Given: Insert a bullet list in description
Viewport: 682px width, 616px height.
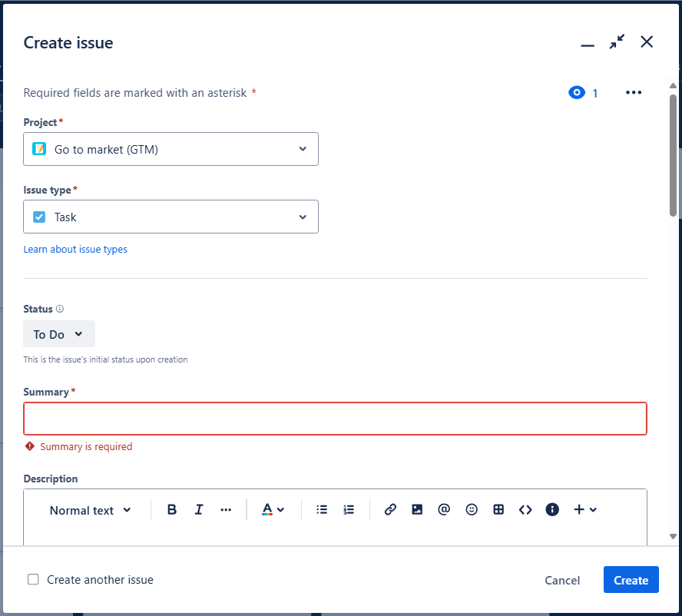Looking at the screenshot, I should (x=322, y=510).
